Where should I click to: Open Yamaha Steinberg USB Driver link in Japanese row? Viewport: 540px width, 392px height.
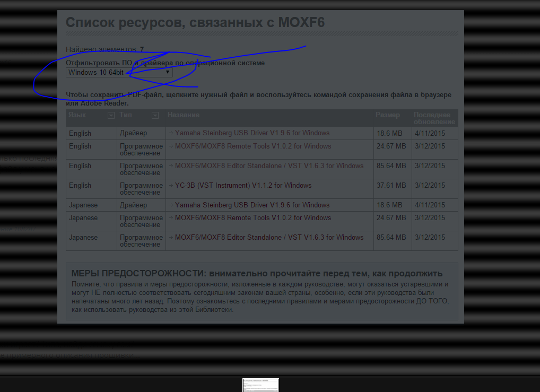[252, 205]
